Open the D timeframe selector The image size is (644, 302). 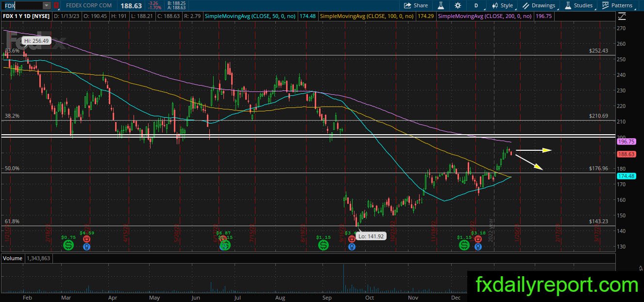[476, 5]
